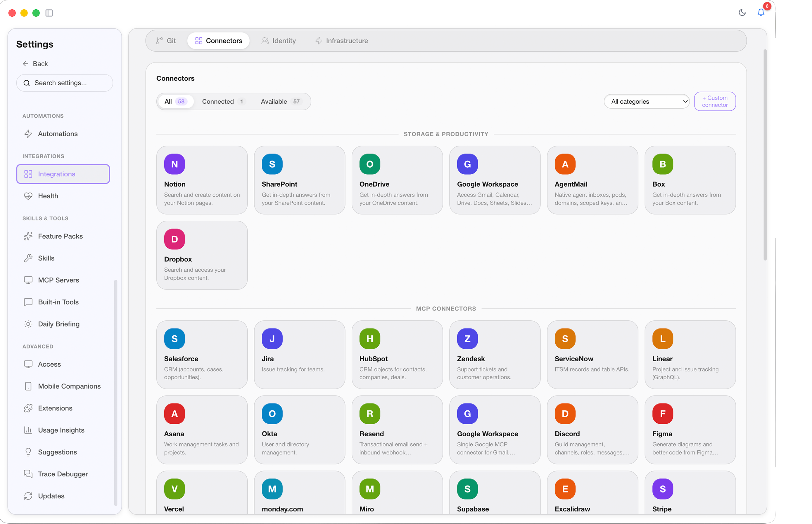This screenshot has height=524, width=812.
Task: Switch to dark mode with moon icon
Action: point(742,13)
